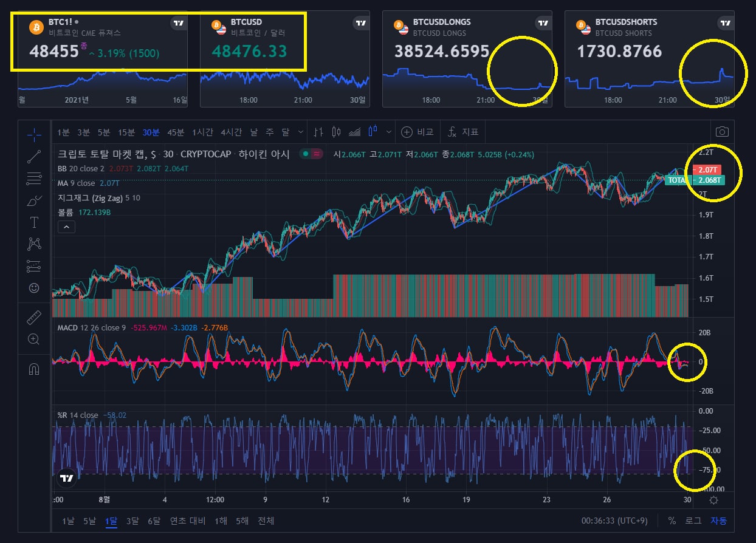The width and height of the screenshot is (756, 543).
Task: Set interval to 1분
Action: coord(64,132)
